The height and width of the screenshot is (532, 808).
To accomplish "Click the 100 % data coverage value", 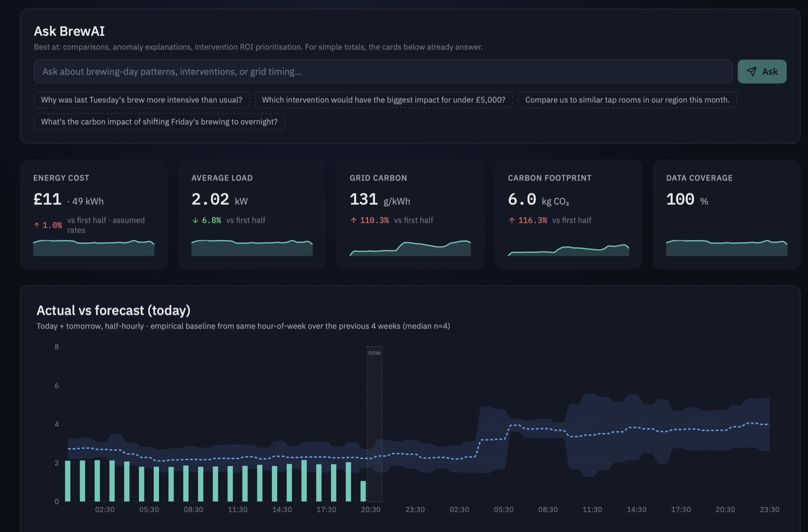I will pos(687,199).
